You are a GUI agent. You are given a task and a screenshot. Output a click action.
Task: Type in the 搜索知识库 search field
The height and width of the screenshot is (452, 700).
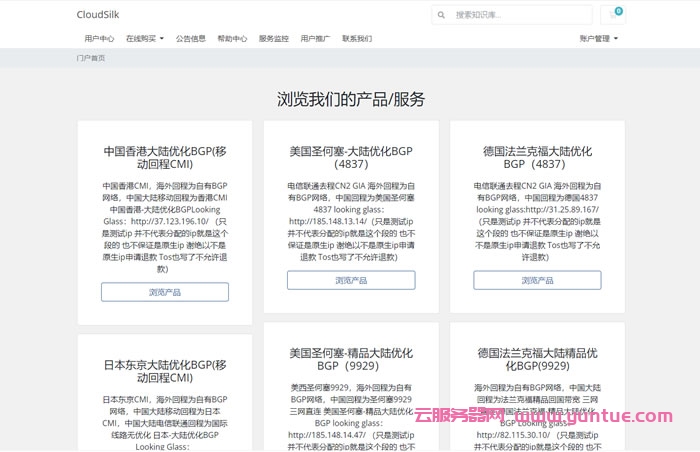click(515, 15)
